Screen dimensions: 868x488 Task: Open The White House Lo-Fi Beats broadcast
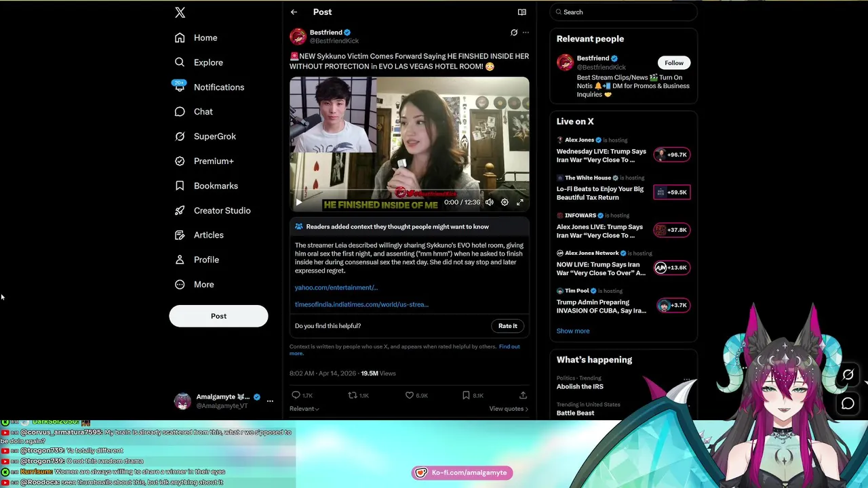(x=600, y=193)
